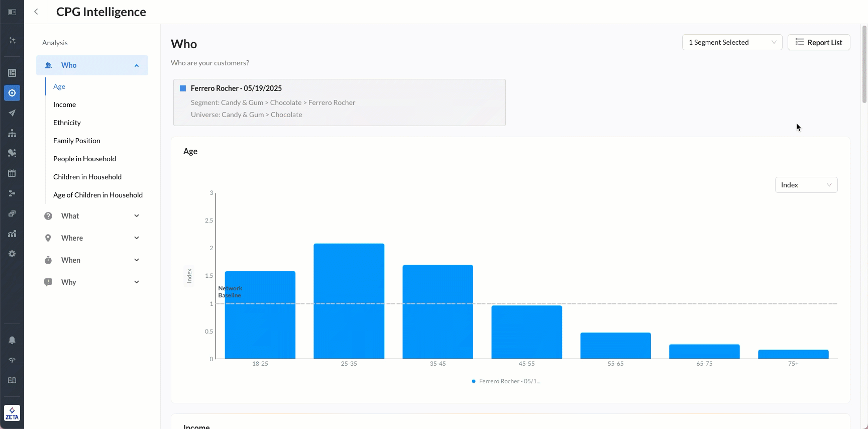
Task: Click the back arrow beside CPG Intelligence
Action: point(36,12)
